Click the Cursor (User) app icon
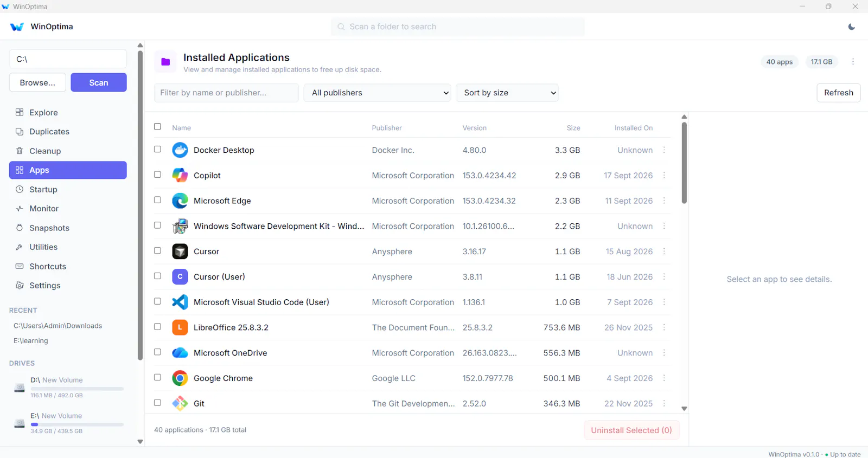Screen dimensions: 868x458 click(180, 277)
